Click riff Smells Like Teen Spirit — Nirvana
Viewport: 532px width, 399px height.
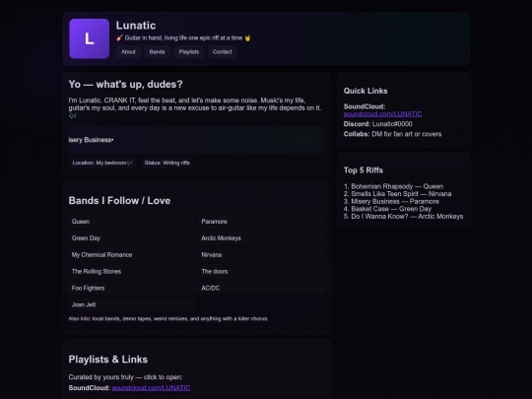click(x=398, y=194)
